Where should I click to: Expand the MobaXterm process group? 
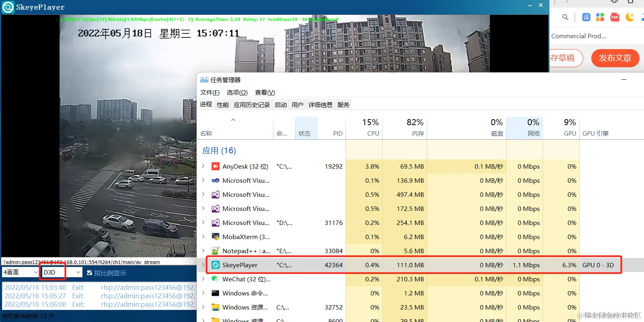(203, 236)
